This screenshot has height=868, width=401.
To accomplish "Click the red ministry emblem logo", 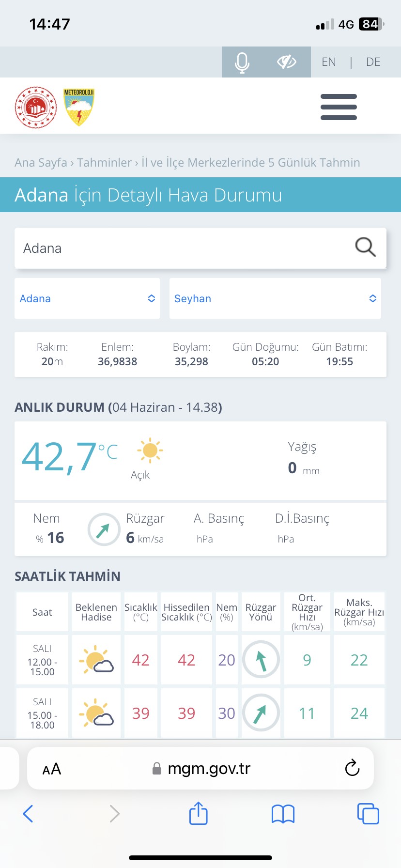I will (x=36, y=107).
